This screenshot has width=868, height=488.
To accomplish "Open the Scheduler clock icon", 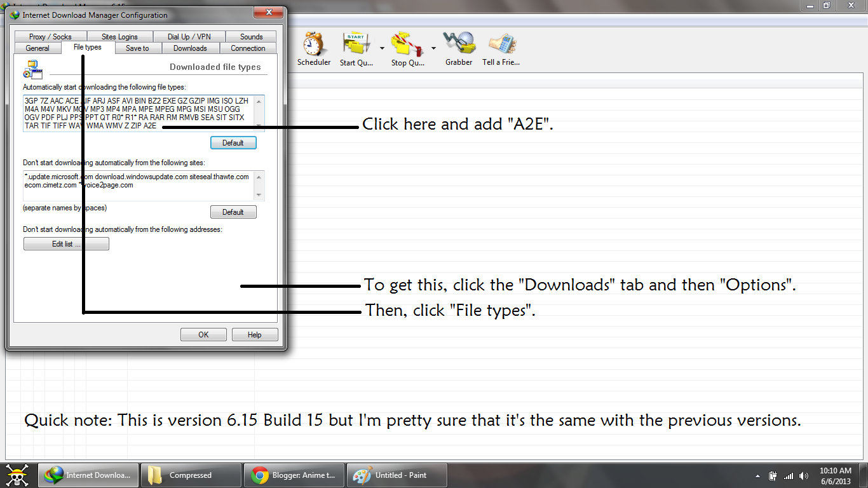I will point(314,44).
